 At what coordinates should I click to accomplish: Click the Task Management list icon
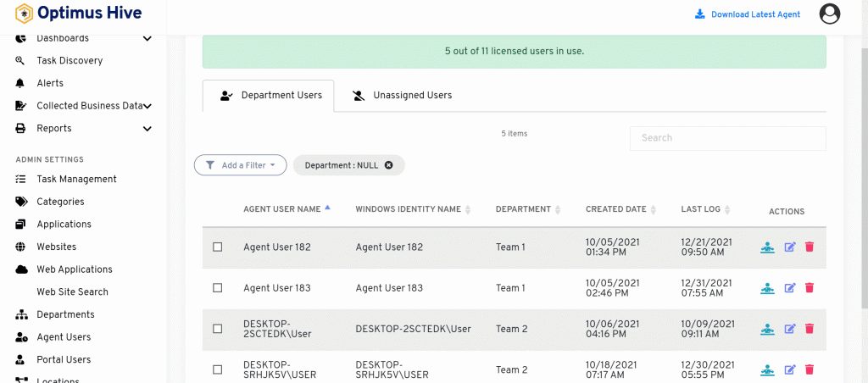20,180
